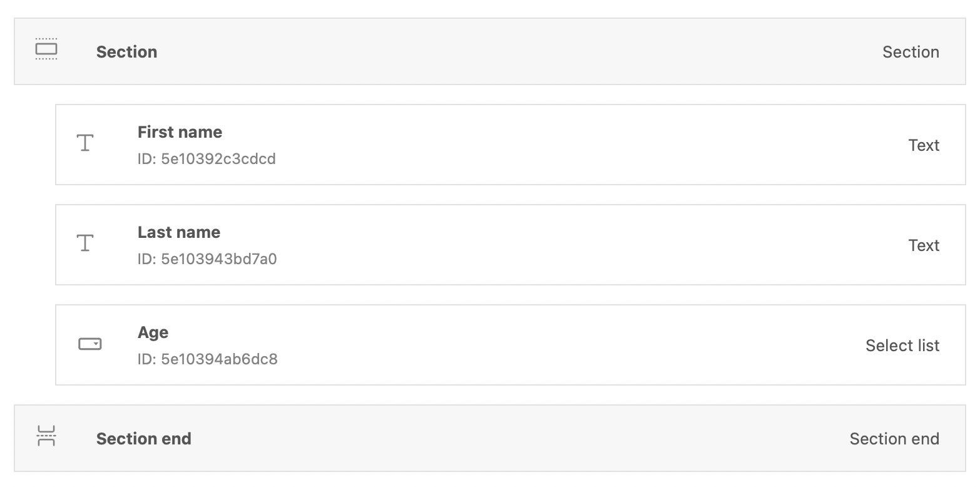Screen dimensions: 980x487
Task: Click the Section end divider icon
Action: pos(46,438)
